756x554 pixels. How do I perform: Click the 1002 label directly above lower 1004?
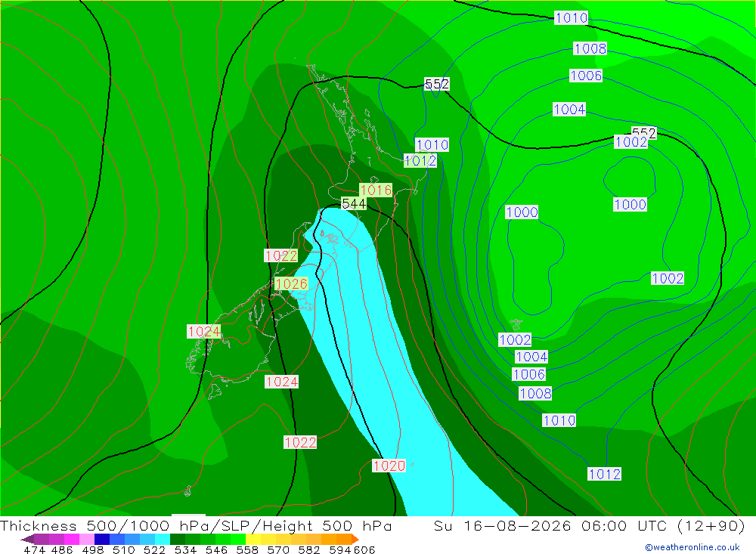[x=515, y=340]
